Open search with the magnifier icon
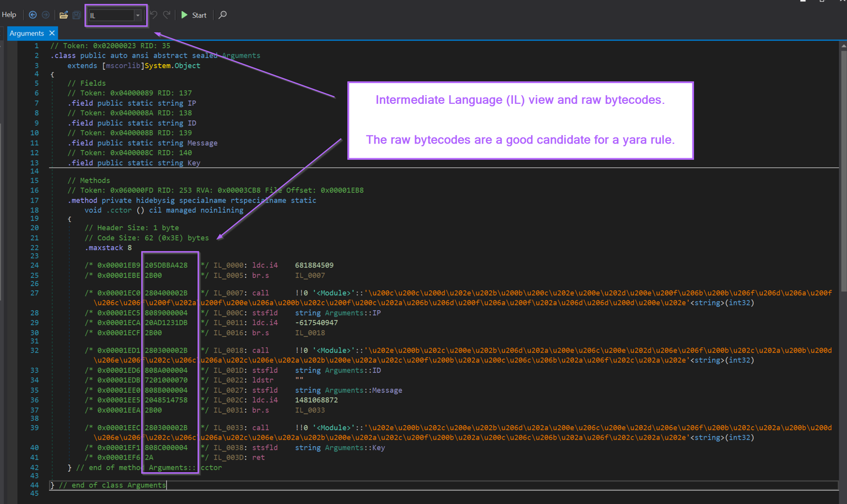847x504 pixels. coord(222,15)
